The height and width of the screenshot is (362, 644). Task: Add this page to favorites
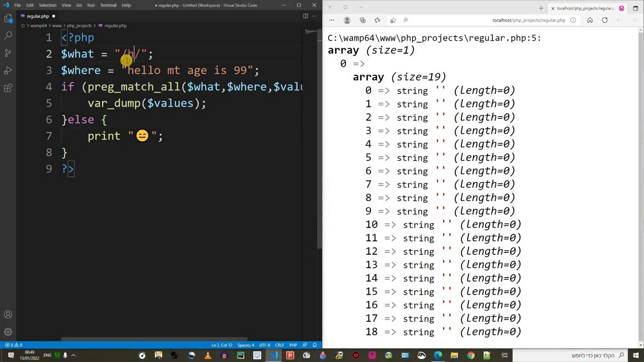[x=393, y=20]
